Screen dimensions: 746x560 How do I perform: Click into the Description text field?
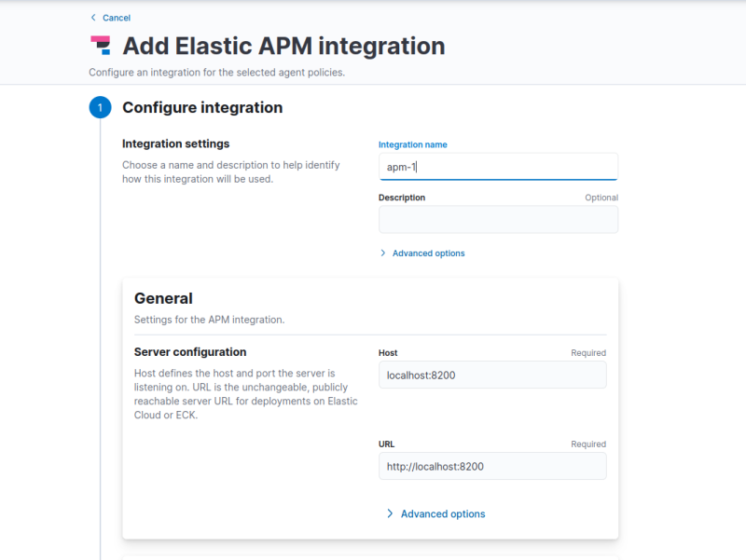[498, 220]
